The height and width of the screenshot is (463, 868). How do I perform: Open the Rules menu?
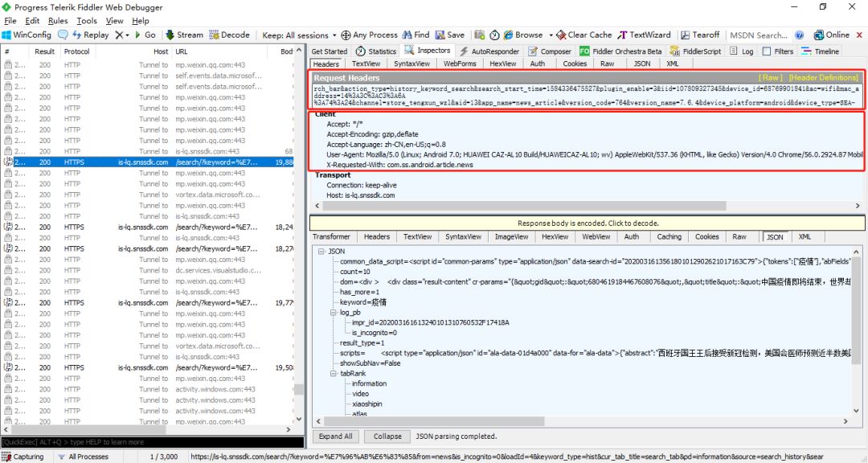click(58, 20)
